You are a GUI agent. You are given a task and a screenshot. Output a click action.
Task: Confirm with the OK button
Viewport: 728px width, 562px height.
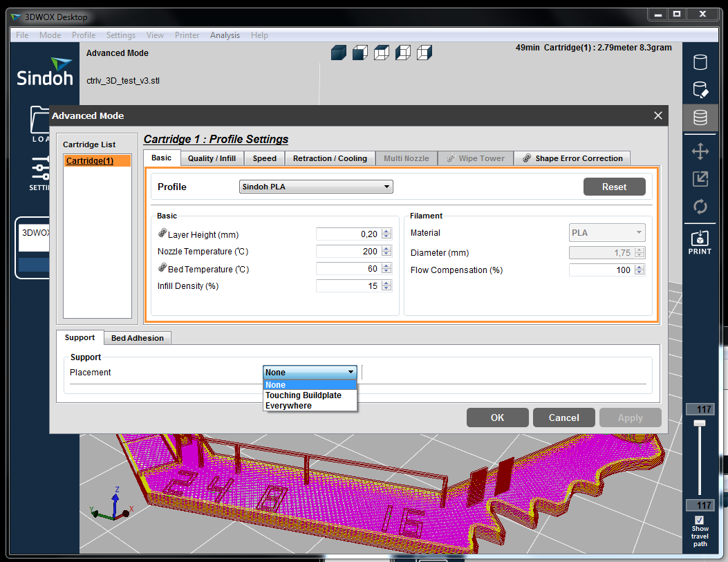click(497, 418)
